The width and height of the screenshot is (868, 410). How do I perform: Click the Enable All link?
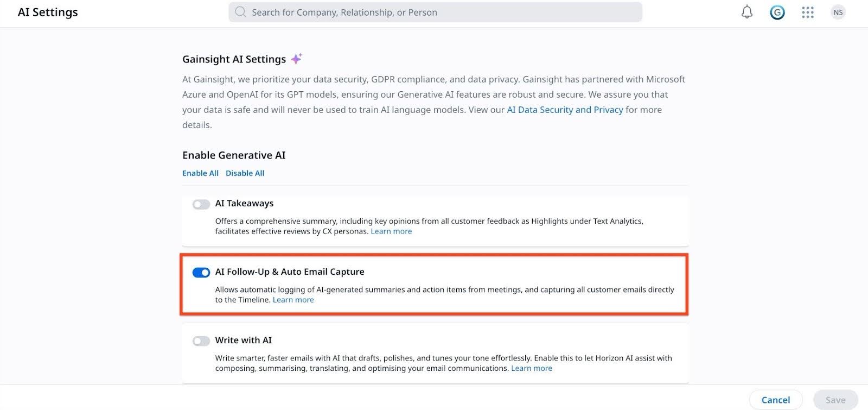200,173
